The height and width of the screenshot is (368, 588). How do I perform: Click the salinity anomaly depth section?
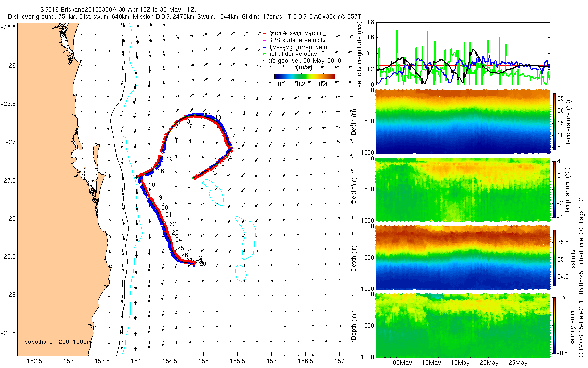pos(463,326)
